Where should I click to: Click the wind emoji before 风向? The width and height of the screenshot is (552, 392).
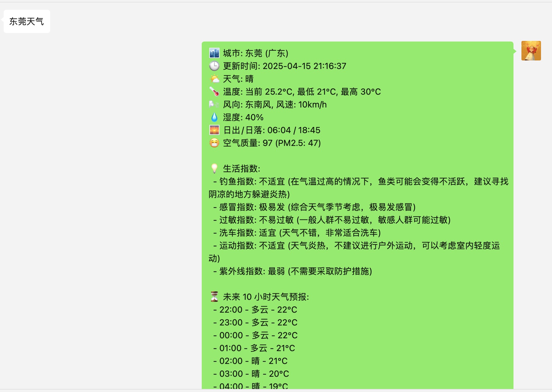214,104
